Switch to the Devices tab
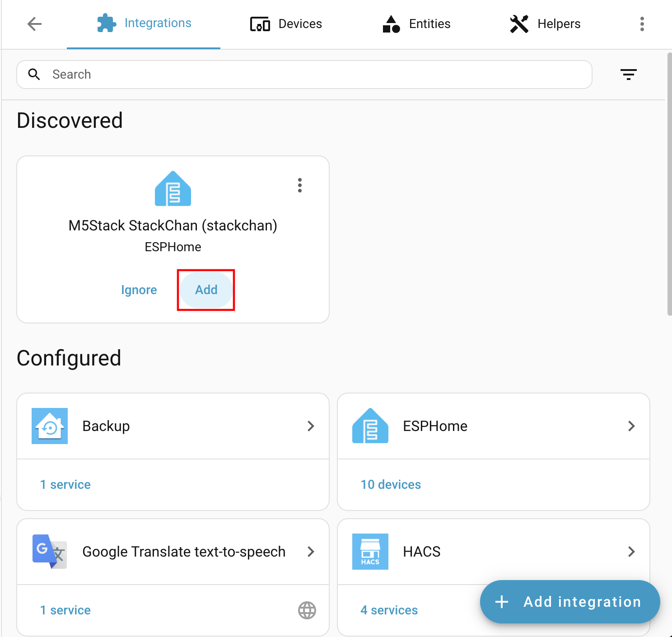 point(286,24)
